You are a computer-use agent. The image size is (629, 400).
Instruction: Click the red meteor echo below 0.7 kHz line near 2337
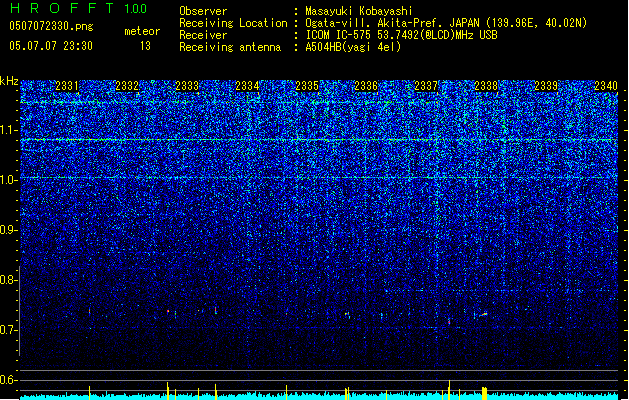tap(449, 321)
